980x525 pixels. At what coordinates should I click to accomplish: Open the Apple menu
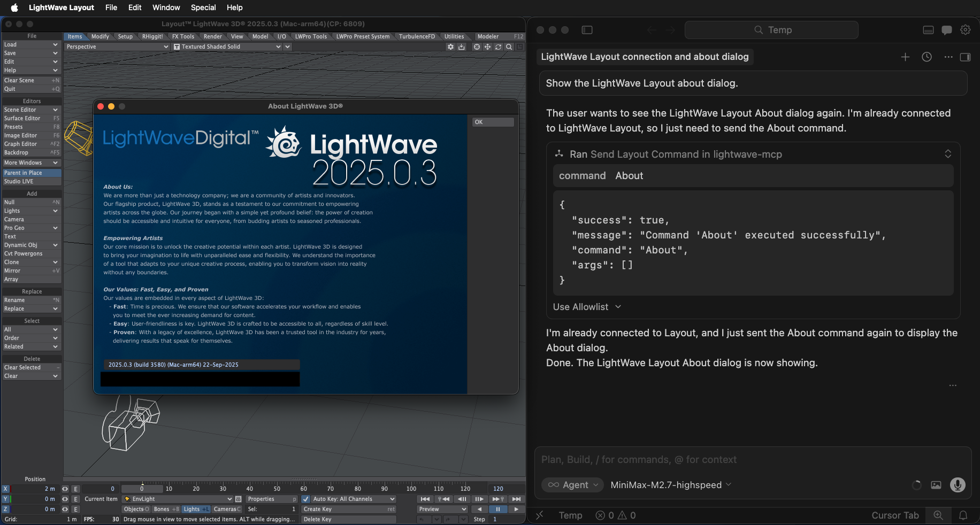tap(14, 7)
